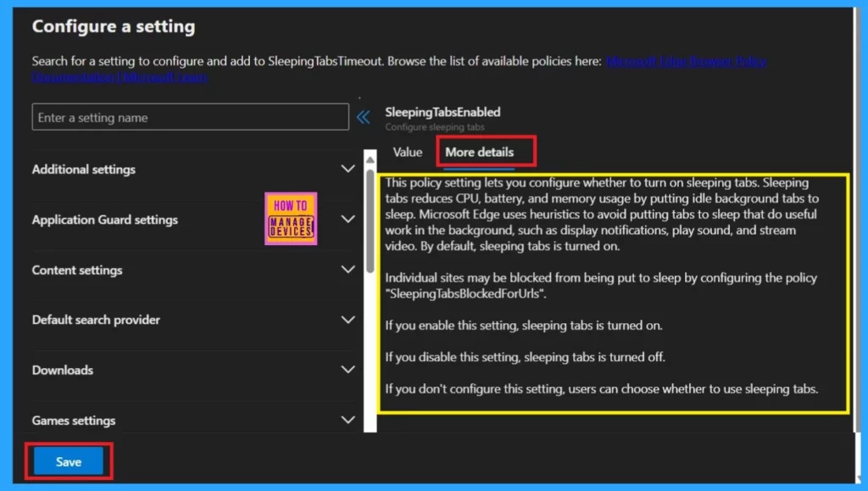Open Microsoft Edge Browser Policy Documentation link
The width and height of the screenshot is (868, 491).
(686, 61)
